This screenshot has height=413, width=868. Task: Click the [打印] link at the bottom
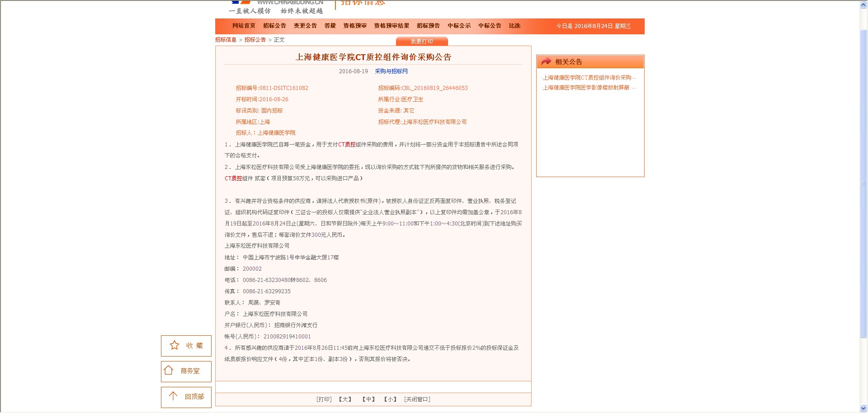[324, 399]
